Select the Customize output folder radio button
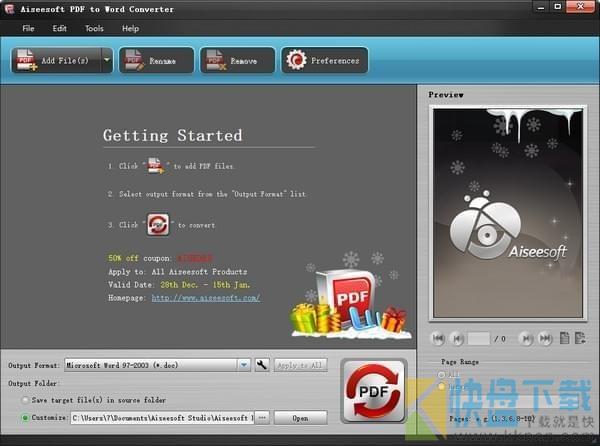Screen dimensions: 600x446 [x=25, y=418]
